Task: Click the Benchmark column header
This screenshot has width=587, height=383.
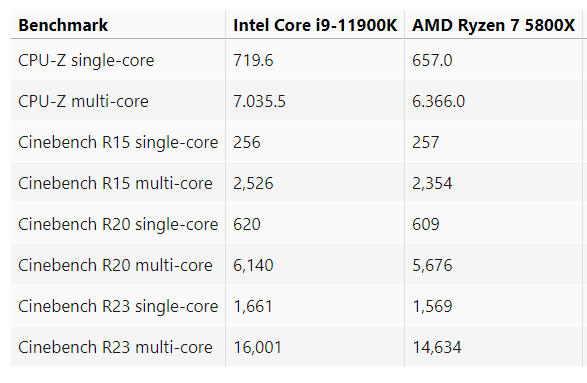Action: (x=63, y=25)
